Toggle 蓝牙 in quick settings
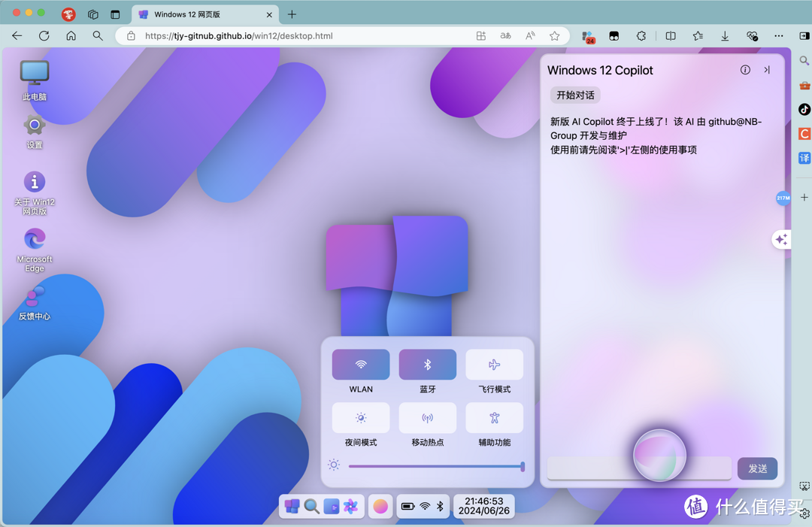 (x=427, y=365)
